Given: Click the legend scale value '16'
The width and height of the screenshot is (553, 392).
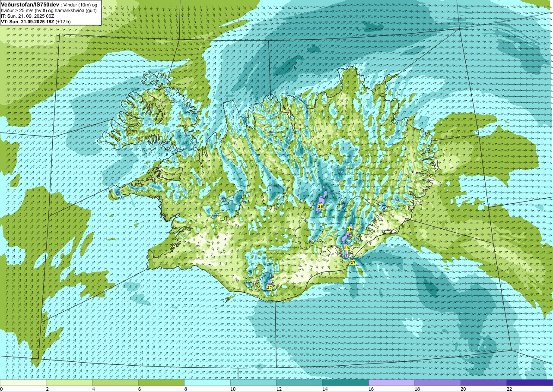Looking at the screenshot, I should click(x=371, y=389).
